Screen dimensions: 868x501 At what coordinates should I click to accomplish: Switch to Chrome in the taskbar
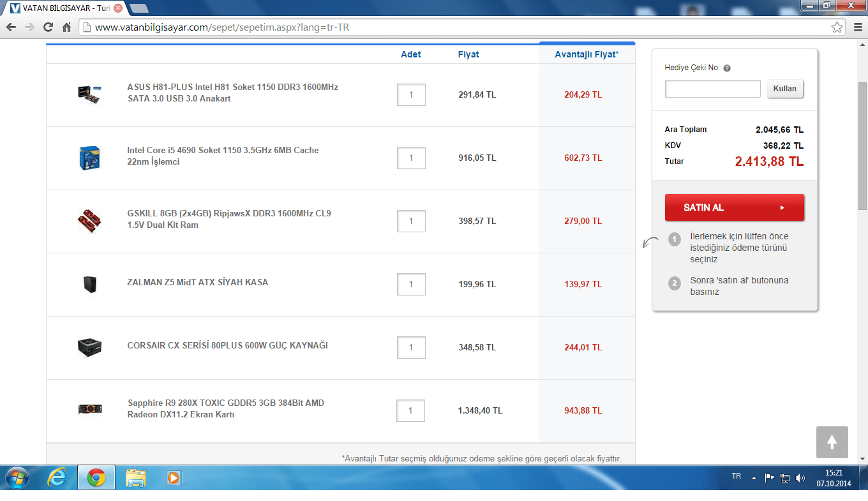(96, 477)
